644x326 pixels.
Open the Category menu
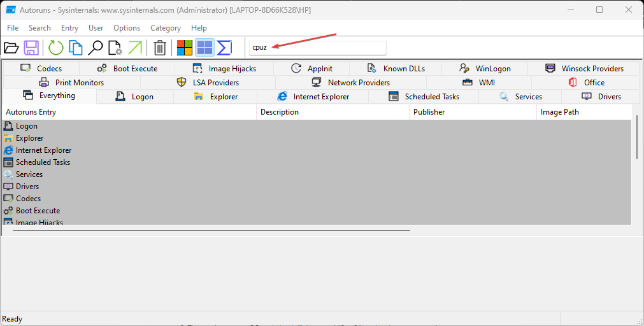coord(166,28)
